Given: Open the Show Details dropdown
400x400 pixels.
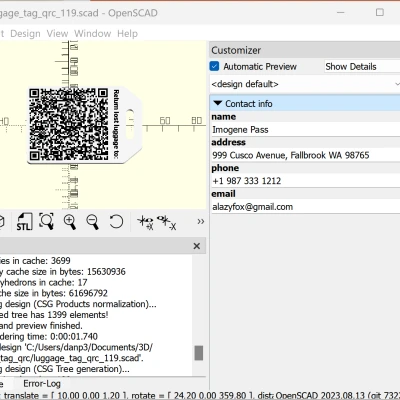Looking at the screenshot, I should coord(362,66).
